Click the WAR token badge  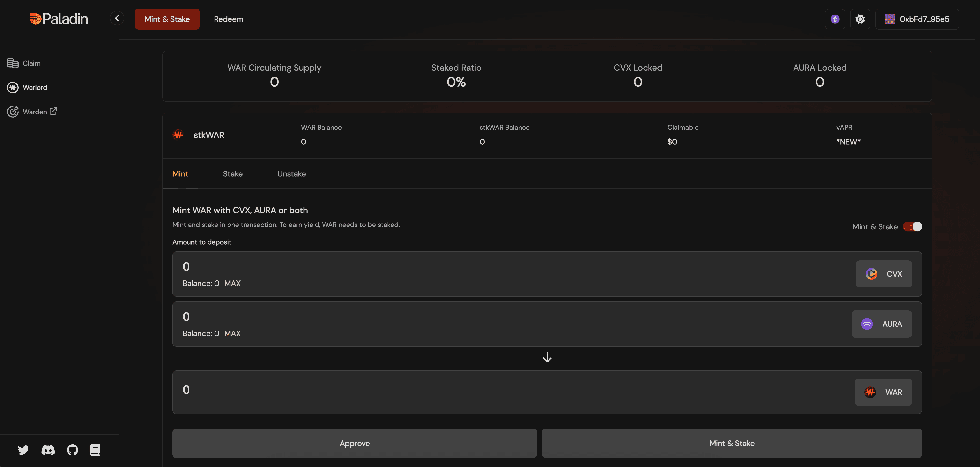point(883,392)
